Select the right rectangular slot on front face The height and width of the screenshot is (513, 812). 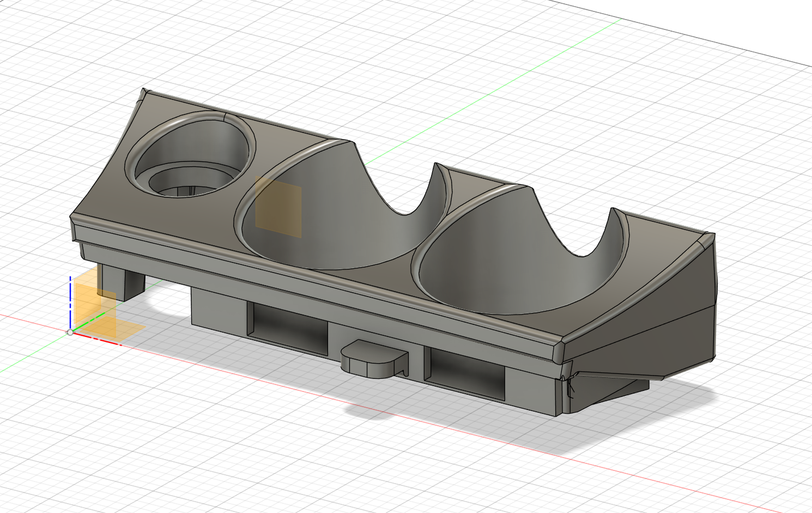[x=465, y=373]
